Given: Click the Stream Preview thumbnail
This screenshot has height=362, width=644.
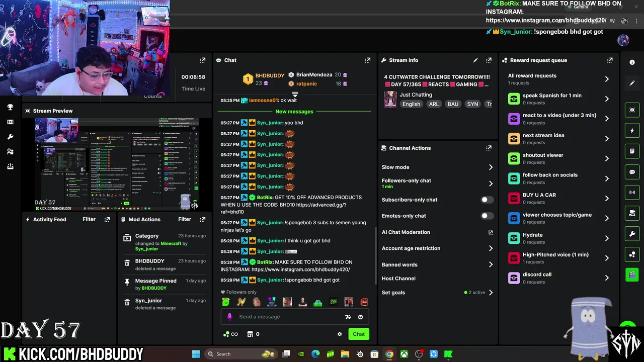Looking at the screenshot, I should point(117,164).
